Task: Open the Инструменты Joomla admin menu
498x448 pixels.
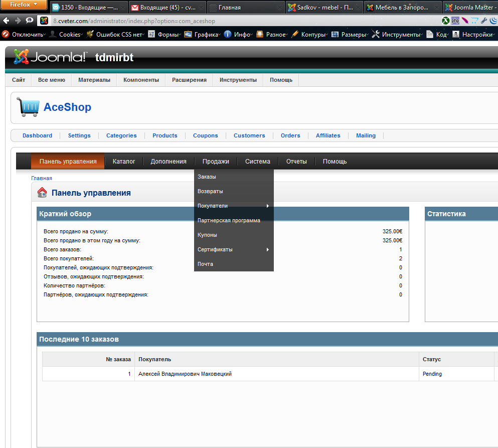Action: point(238,80)
